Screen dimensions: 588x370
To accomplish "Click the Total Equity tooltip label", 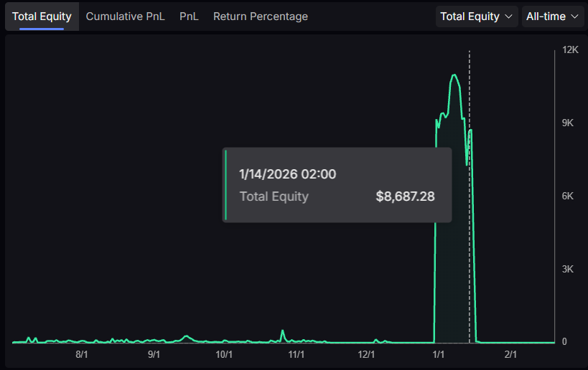I will pos(274,196).
